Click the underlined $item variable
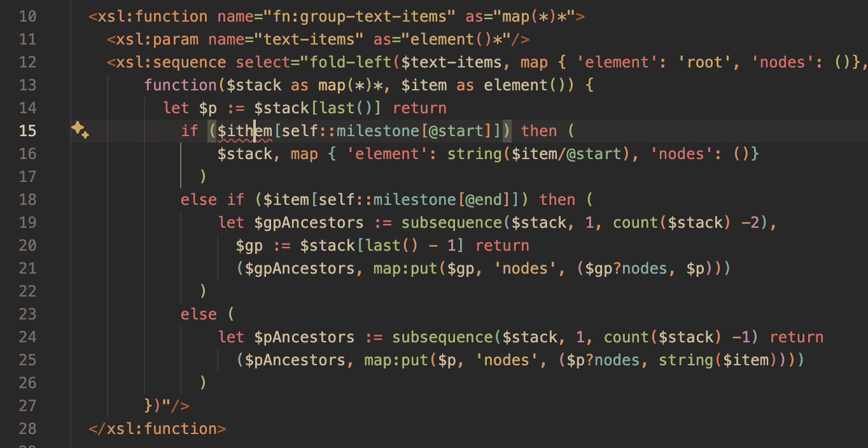Viewport: 868px width, 448px height. (x=245, y=131)
